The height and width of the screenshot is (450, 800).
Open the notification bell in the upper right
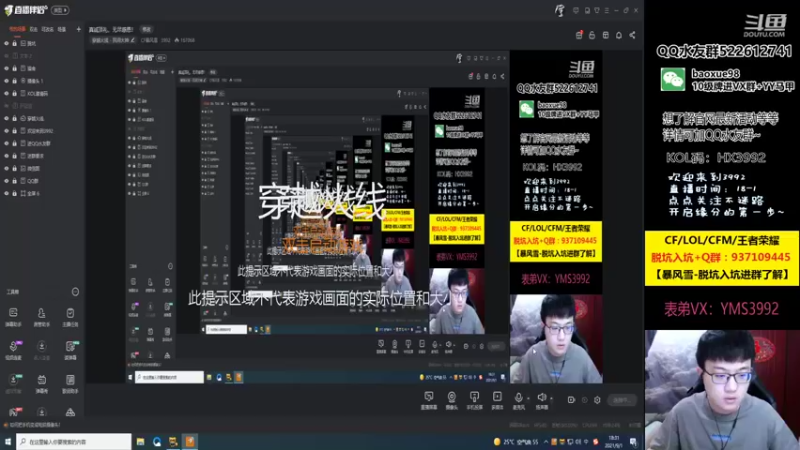click(x=619, y=35)
